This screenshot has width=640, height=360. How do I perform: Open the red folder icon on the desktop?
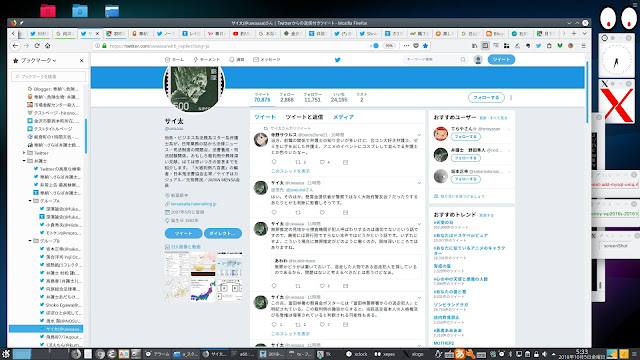click(x=48, y=11)
